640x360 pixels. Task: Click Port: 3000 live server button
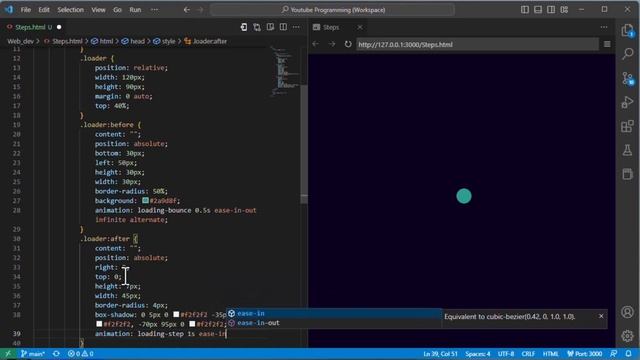click(x=584, y=353)
